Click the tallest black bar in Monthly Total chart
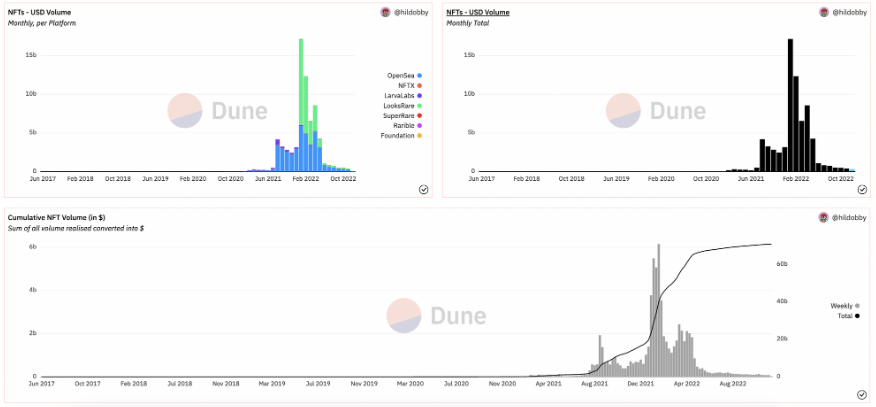This screenshot has height=407, width=876. pos(790,105)
